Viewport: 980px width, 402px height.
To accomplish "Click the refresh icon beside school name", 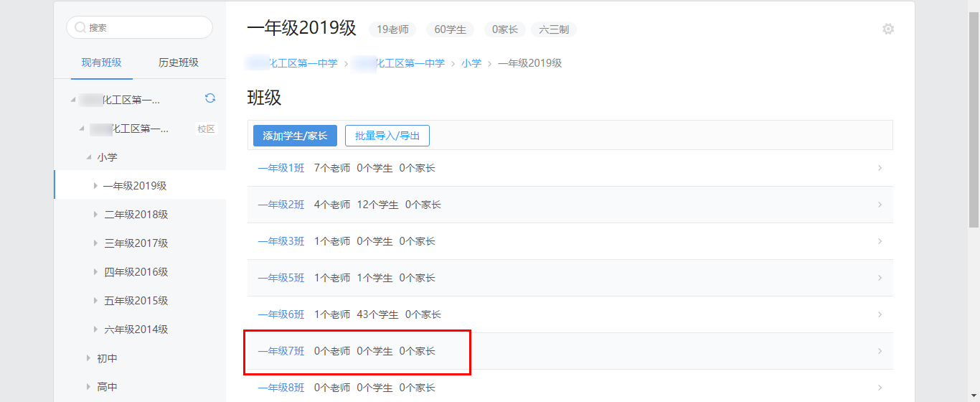I will pyautogui.click(x=210, y=99).
